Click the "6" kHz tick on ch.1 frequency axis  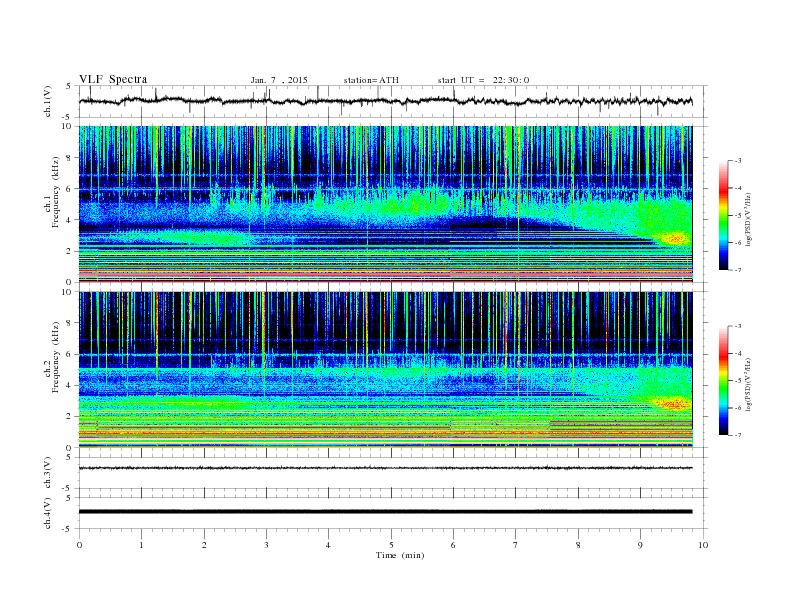(69, 189)
